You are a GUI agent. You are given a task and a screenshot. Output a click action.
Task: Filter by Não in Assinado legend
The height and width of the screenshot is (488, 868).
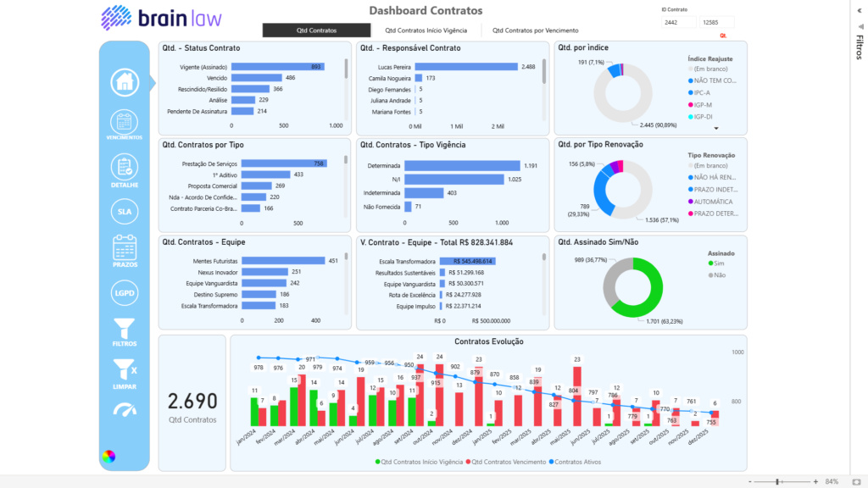pos(716,275)
